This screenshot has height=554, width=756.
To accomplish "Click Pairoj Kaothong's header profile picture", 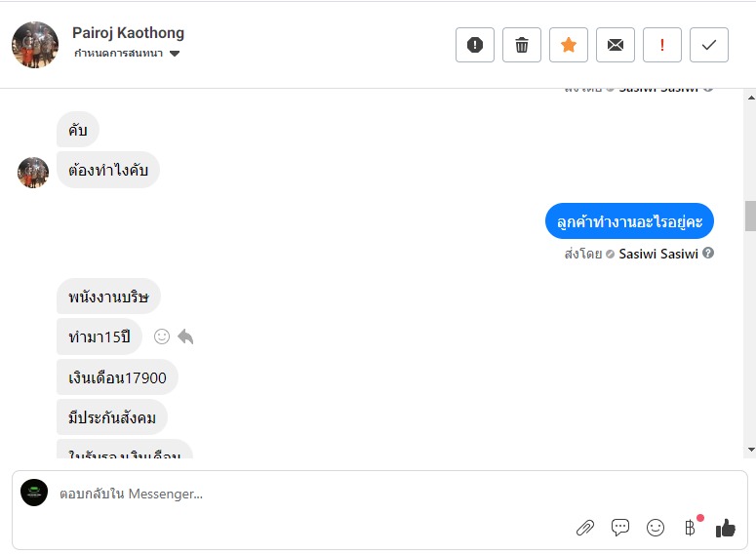I will (35, 45).
